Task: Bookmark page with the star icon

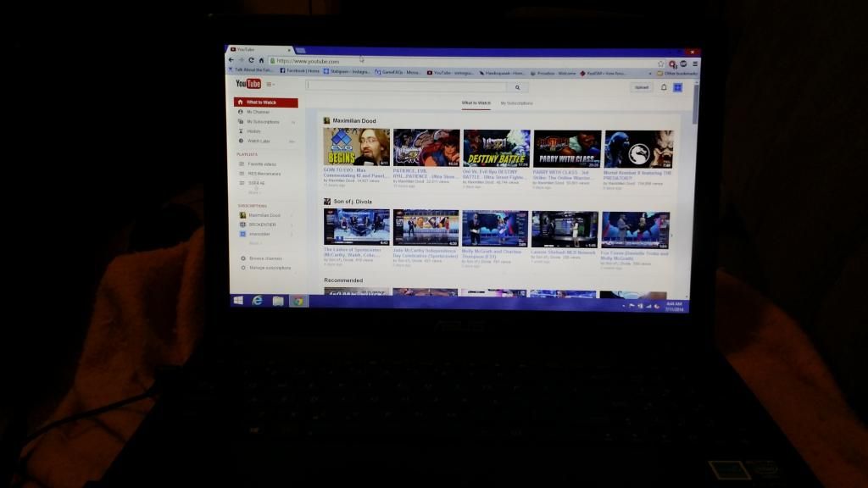Action: [661, 64]
